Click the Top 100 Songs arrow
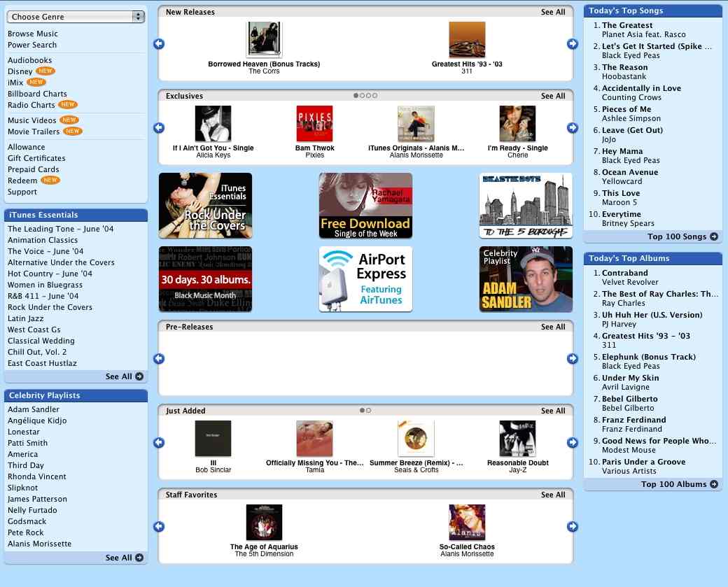This screenshot has width=728, height=587. point(714,236)
